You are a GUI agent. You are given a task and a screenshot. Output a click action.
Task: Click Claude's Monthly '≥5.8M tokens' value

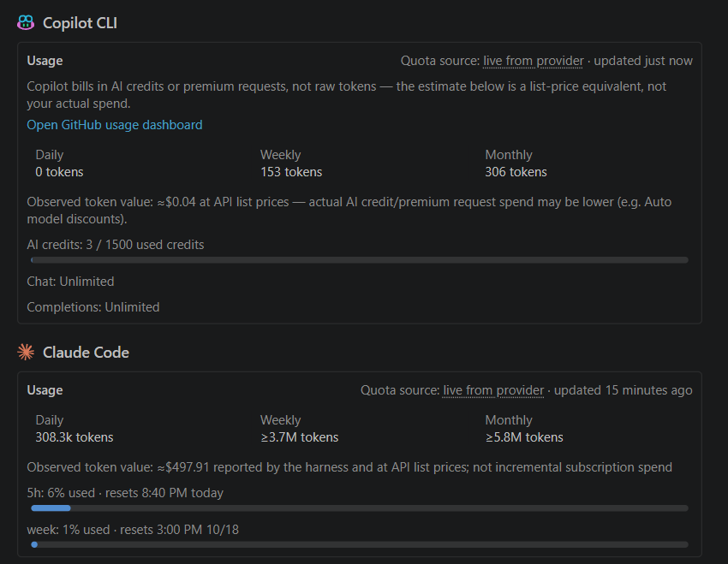[524, 437]
